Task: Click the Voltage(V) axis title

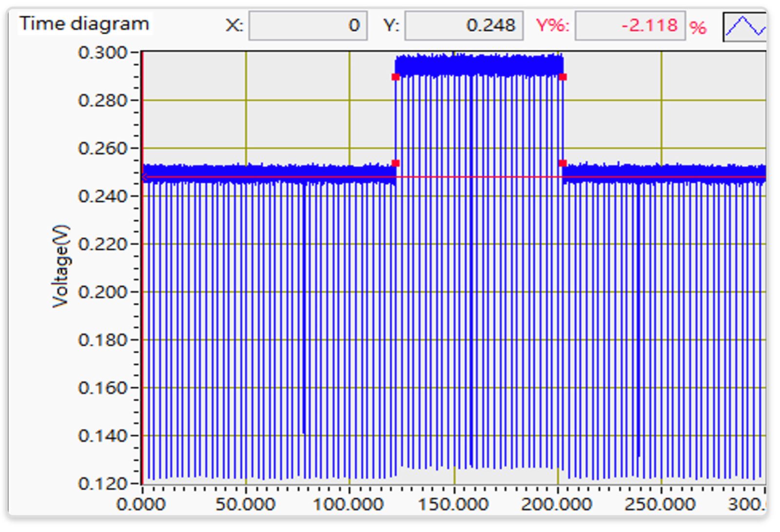Action: 61,267
